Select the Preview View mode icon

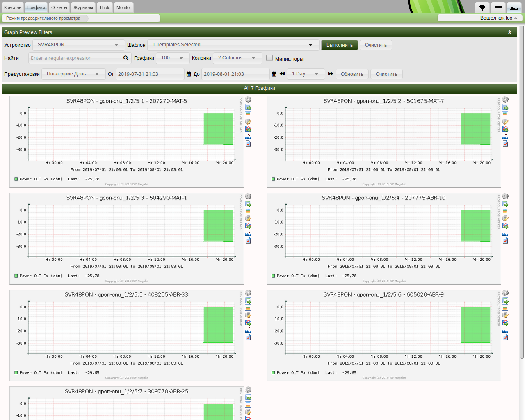click(514, 7)
